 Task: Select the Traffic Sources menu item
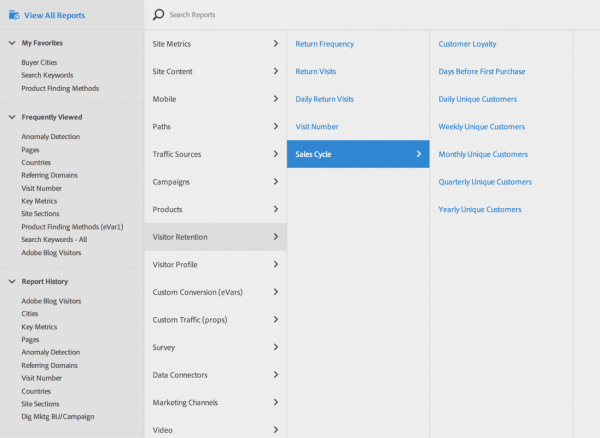[215, 154]
